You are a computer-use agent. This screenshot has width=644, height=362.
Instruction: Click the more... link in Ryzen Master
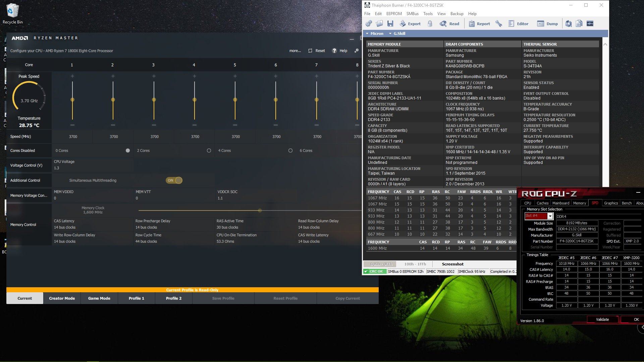(x=295, y=51)
